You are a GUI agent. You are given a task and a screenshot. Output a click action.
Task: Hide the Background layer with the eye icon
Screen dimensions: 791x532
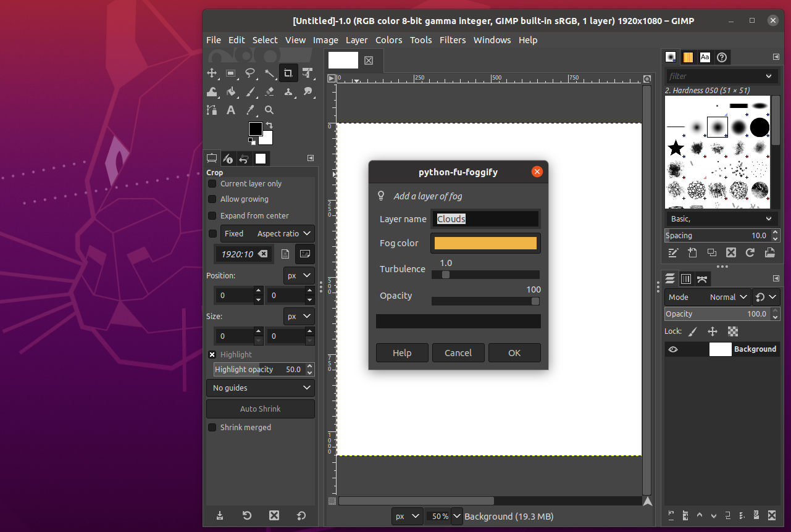point(673,349)
